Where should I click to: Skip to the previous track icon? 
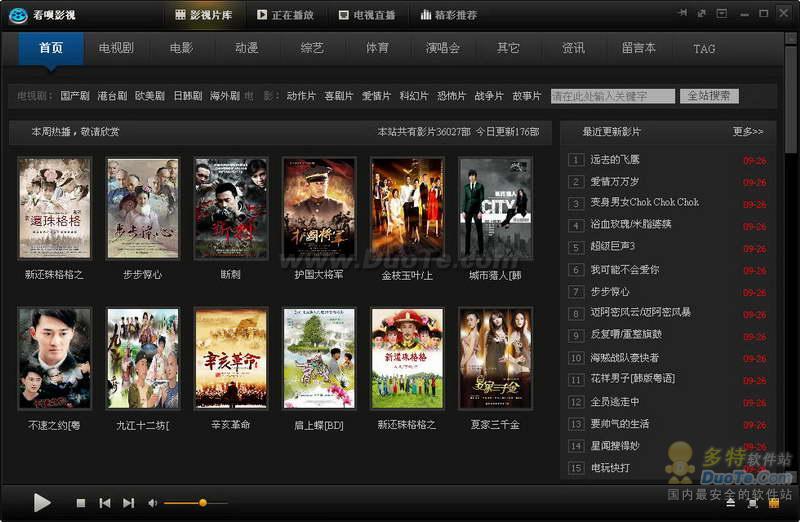105,503
